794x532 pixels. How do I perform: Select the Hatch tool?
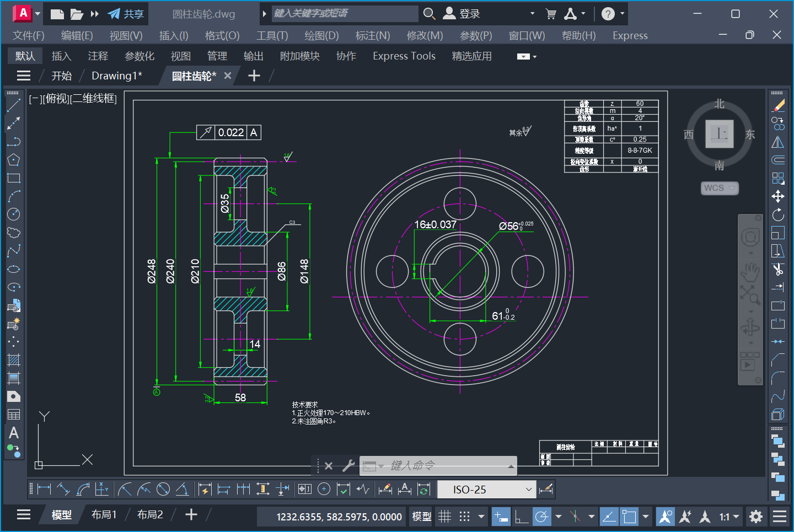point(13,360)
